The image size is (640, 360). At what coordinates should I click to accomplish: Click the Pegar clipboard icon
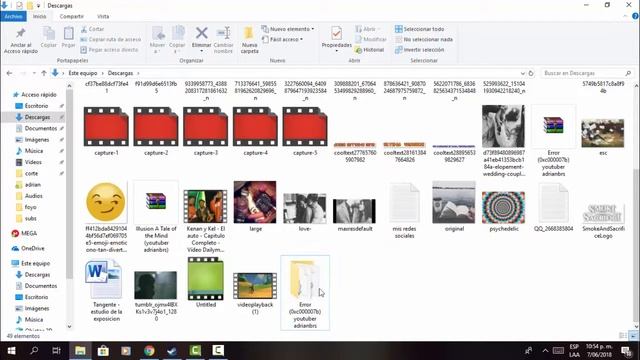(69, 34)
